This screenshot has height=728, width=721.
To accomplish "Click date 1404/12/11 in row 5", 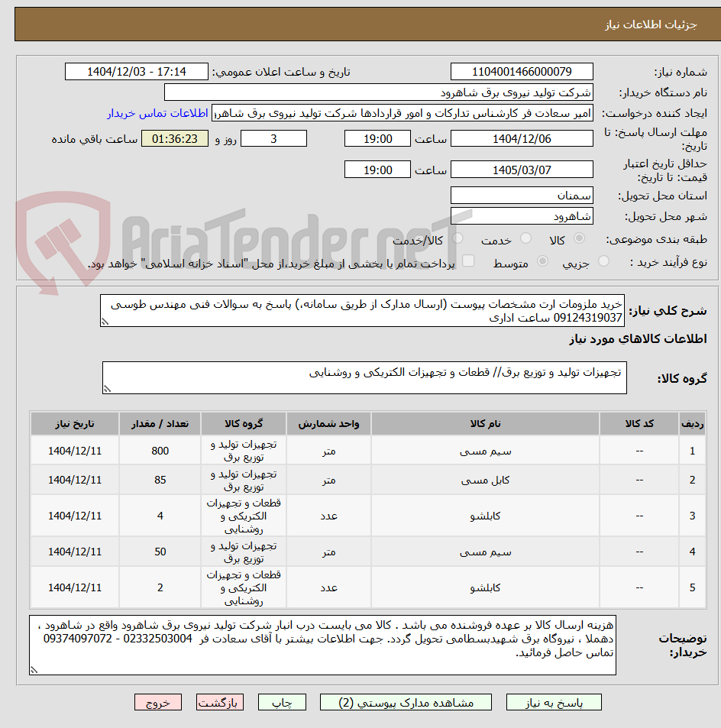I will tap(75, 587).
